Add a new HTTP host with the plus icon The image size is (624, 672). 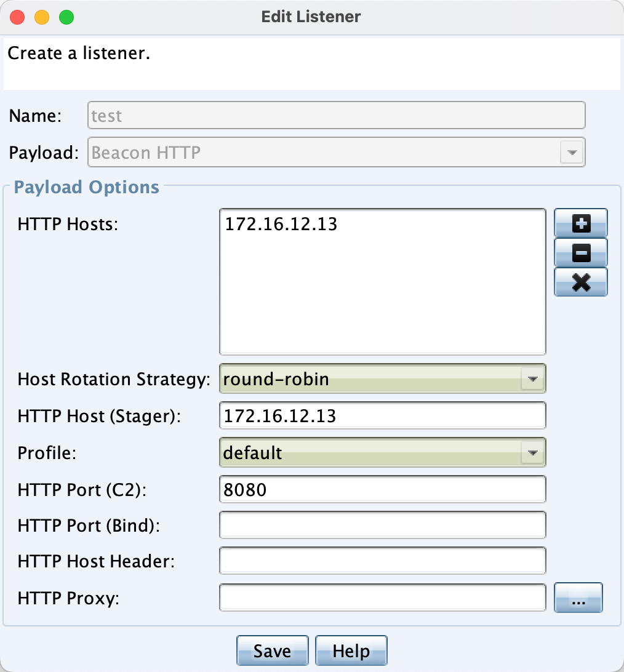click(x=580, y=223)
